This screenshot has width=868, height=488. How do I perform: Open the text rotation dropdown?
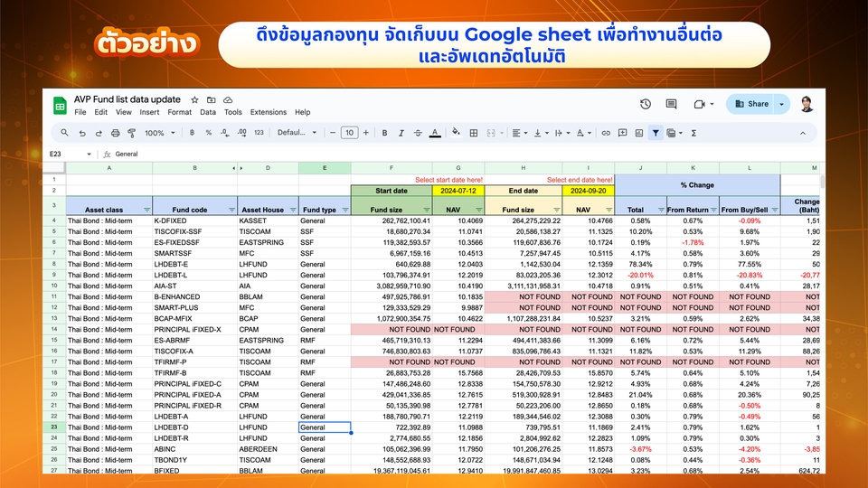tap(583, 133)
